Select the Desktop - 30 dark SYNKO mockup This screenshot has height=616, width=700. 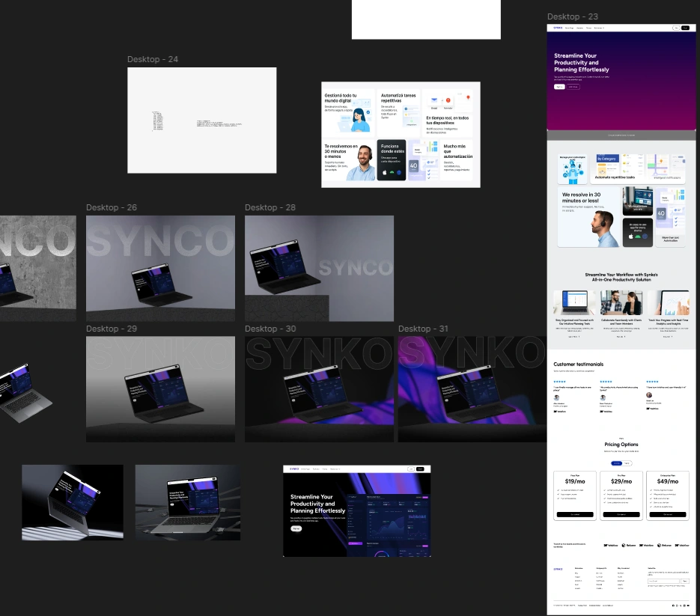(x=319, y=389)
